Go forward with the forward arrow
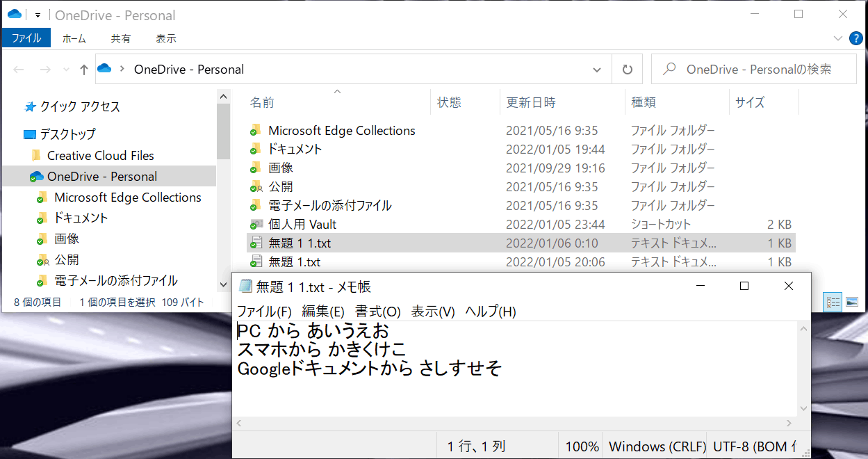 click(x=45, y=70)
